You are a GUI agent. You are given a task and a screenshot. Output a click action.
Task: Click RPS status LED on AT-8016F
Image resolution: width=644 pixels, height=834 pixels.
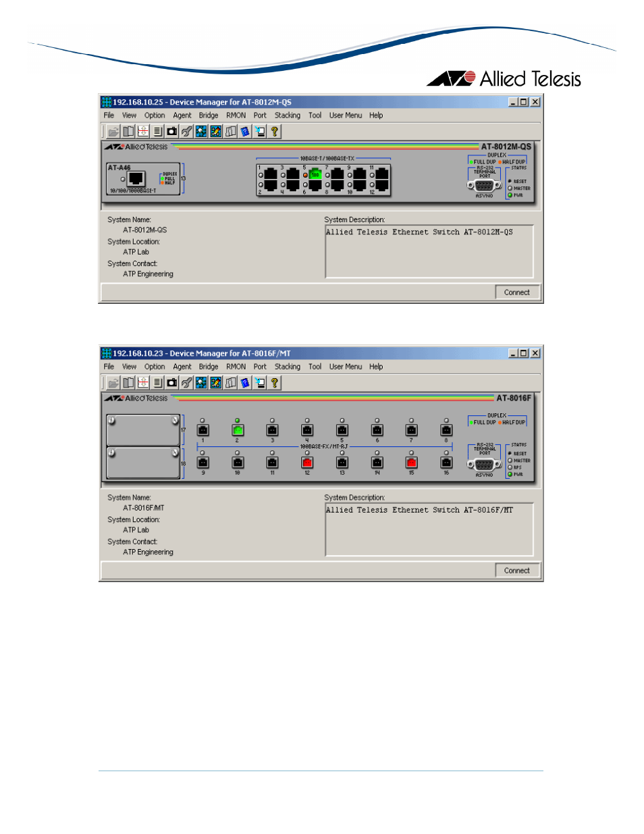coord(510,467)
